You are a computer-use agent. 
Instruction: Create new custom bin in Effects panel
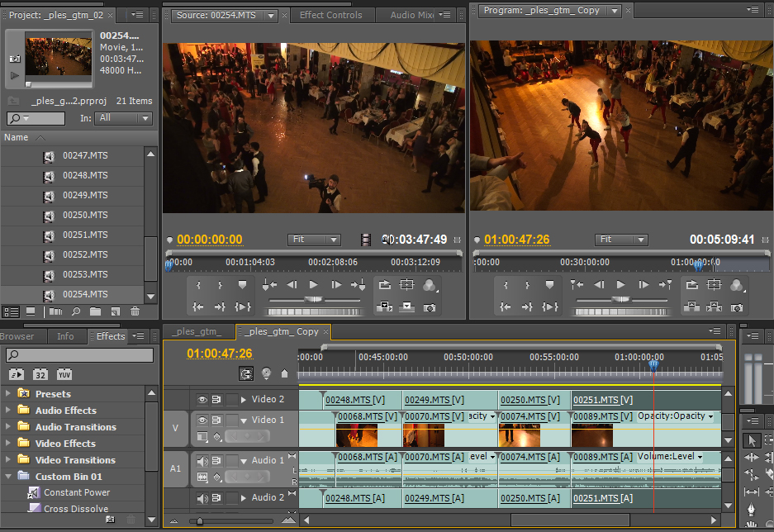[110, 519]
